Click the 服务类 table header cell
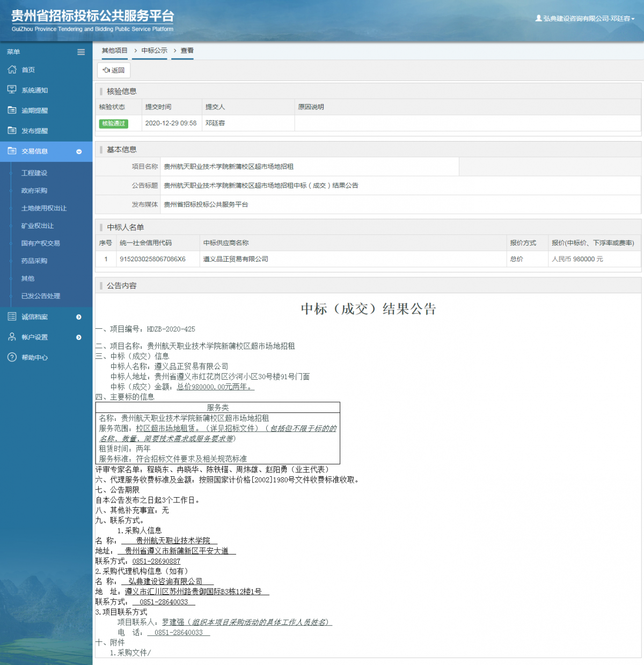Screen dimensions: 644x665 (217, 408)
